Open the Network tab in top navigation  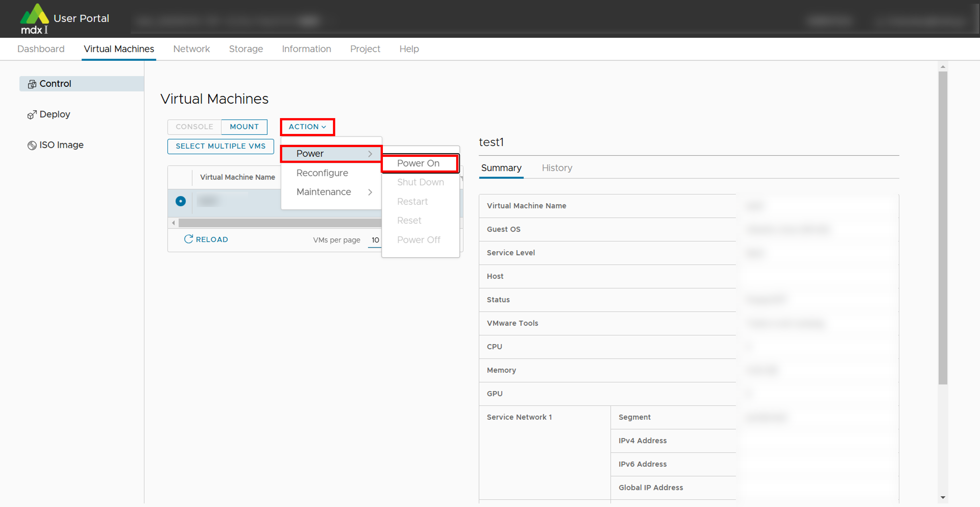click(191, 49)
